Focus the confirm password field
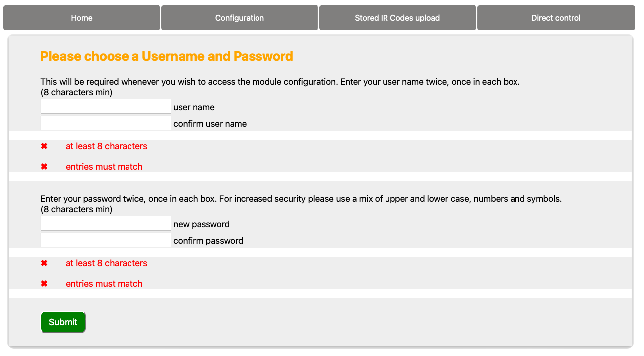Viewport: 644px width, 356px height. tap(106, 240)
